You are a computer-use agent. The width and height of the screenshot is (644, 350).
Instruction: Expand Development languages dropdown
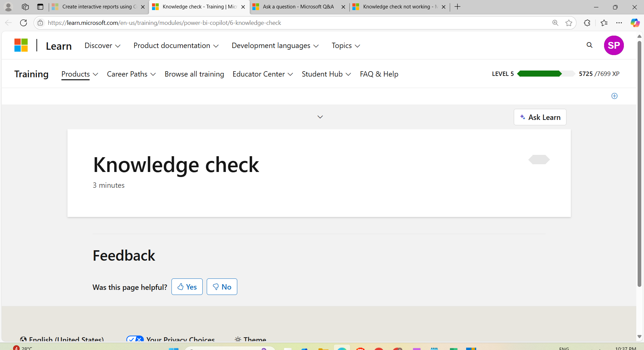pos(275,46)
